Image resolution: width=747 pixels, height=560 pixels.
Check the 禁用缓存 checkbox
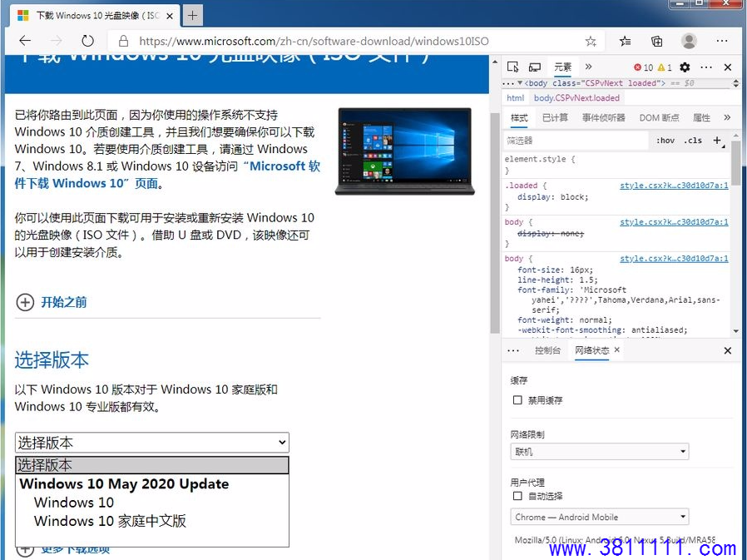pyautogui.click(x=518, y=400)
